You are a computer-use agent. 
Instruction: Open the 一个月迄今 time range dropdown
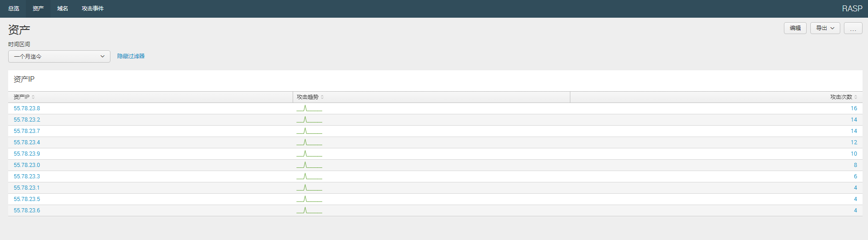tap(59, 56)
